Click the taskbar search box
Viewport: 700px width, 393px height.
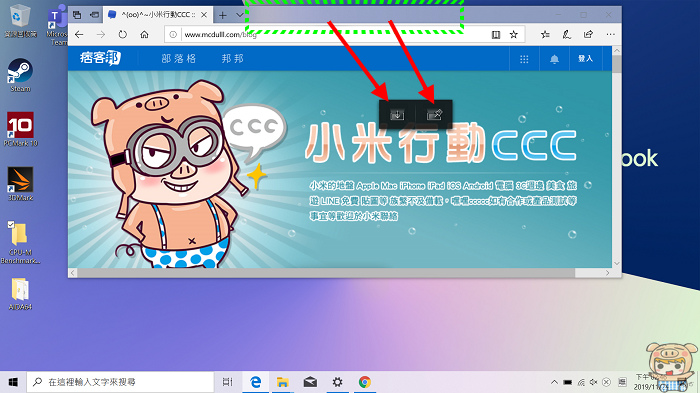point(121,382)
